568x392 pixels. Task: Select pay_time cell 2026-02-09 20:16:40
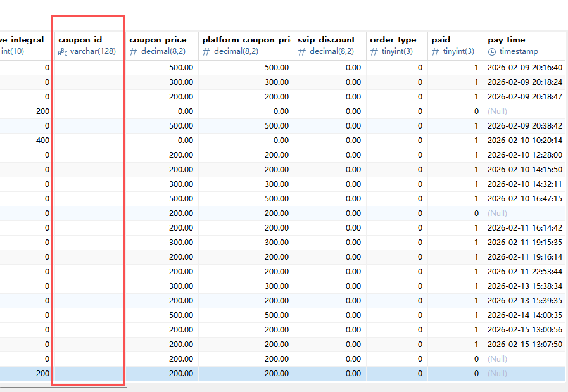click(x=516, y=68)
